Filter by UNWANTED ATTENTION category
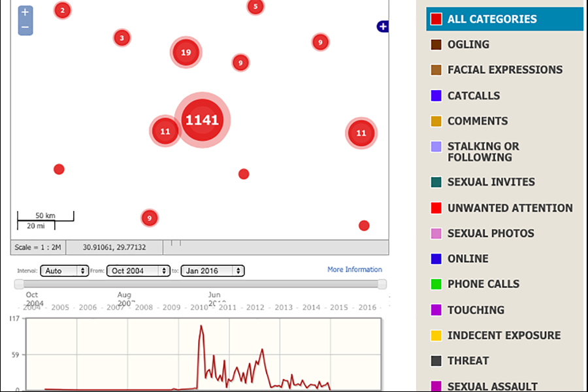The height and width of the screenshot is (392, 588). click(x=510, y=208)
